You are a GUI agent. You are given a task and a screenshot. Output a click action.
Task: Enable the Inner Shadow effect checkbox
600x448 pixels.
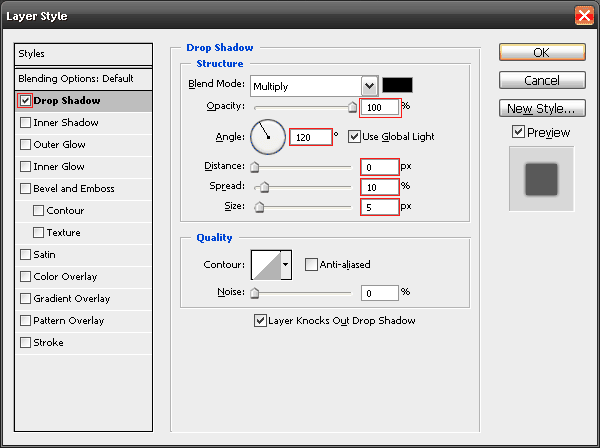[x=25, y=123]
